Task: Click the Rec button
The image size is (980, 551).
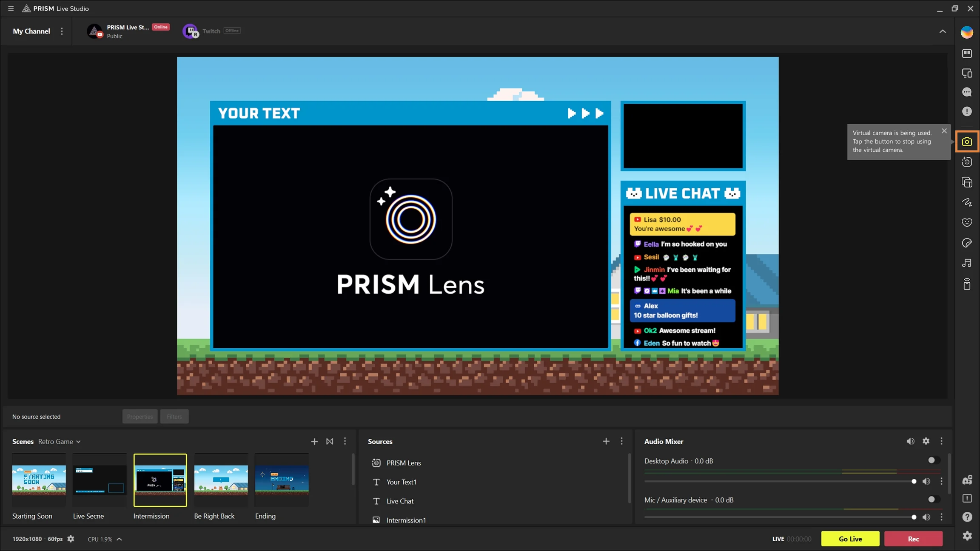Action: pos(913,539)
